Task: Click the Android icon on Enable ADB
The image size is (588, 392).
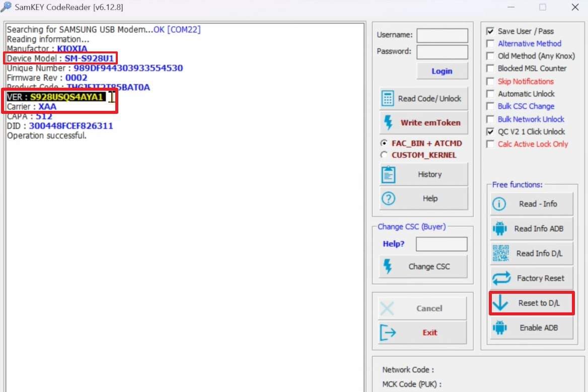Action: [499, 328]
